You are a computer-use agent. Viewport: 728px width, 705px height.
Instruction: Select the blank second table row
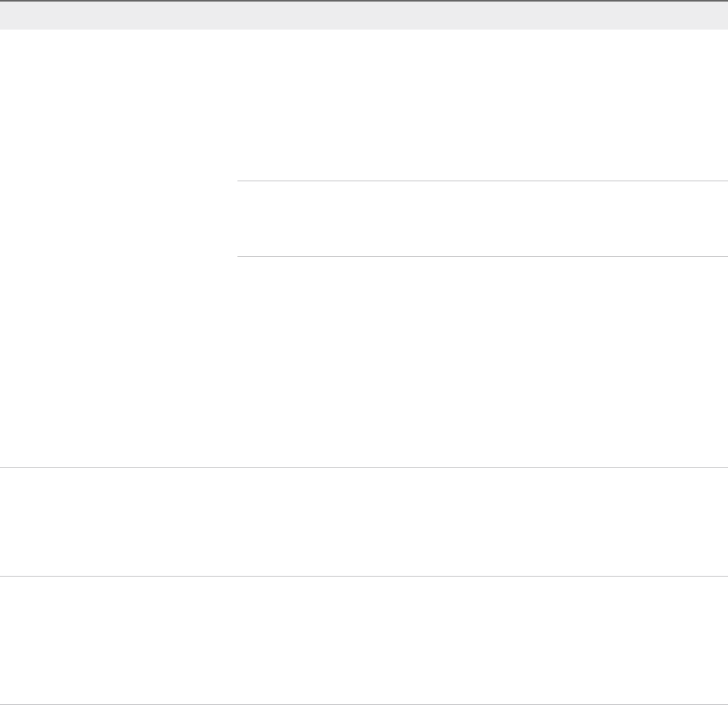364,521
